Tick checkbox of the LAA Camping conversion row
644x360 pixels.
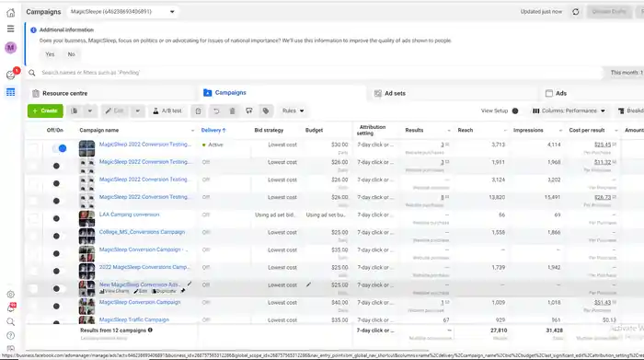pos(33,218)
